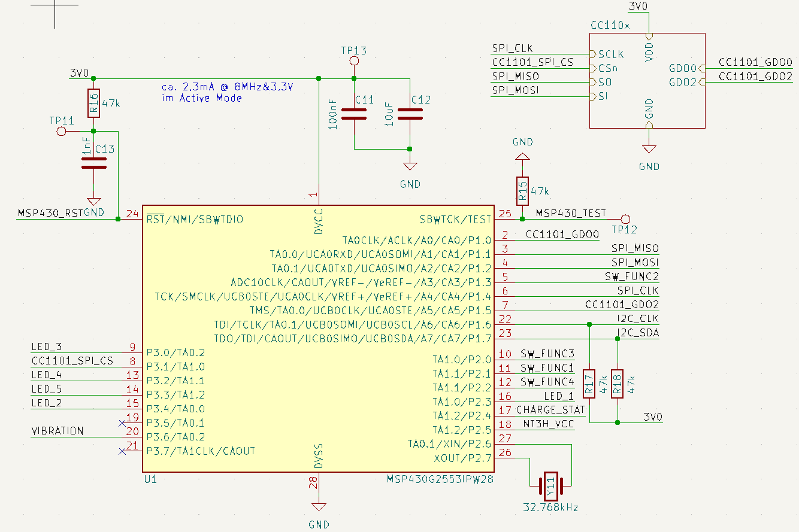This screenshot has width=799, height=532.
Task: Click the 1nF value of C13
Action: tap(86, 145)
